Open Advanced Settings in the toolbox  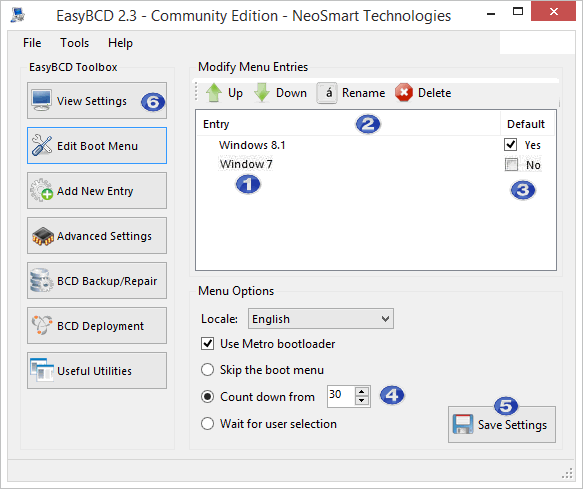pos(97,236)
